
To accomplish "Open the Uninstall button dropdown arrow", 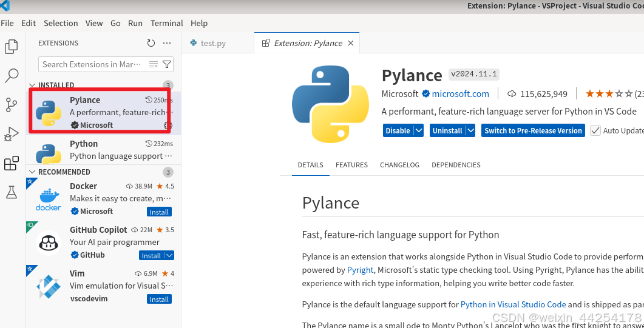I will coord(470,130).
